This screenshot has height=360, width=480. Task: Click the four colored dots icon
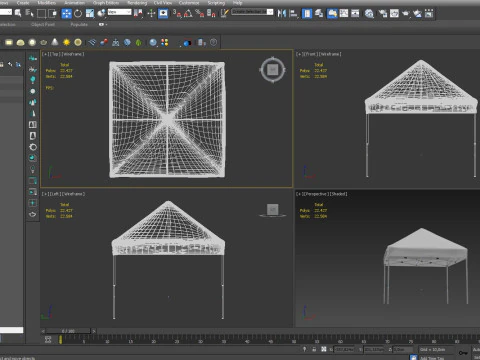(165, 42)
